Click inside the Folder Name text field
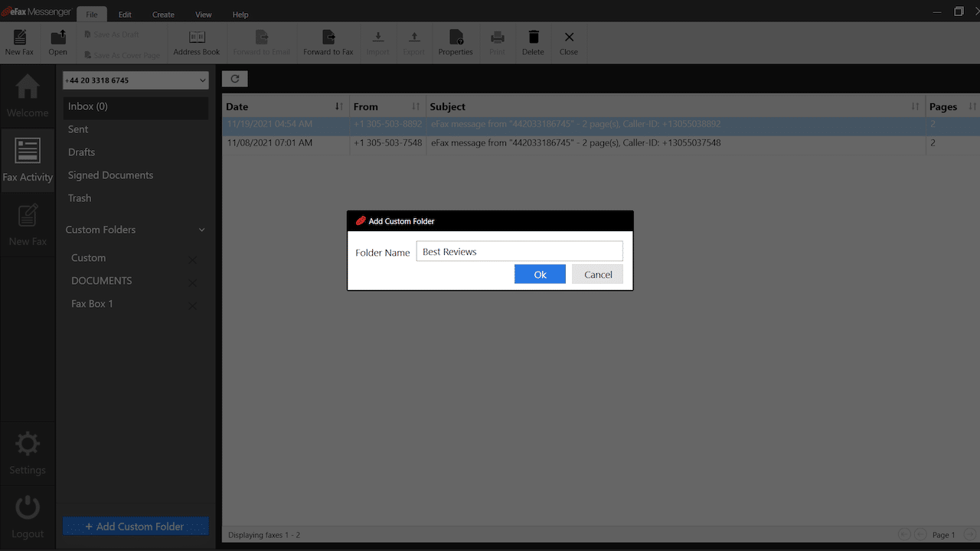This screenshot has height=551, width=980. point(519,251)
